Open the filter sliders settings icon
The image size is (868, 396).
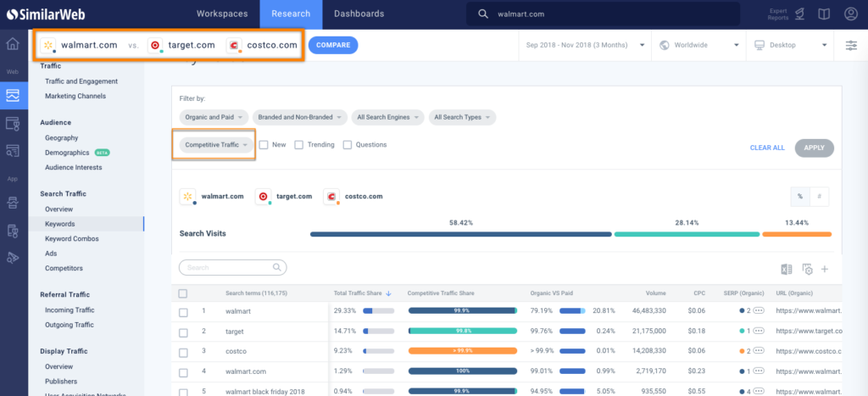[x=851, y=46]
